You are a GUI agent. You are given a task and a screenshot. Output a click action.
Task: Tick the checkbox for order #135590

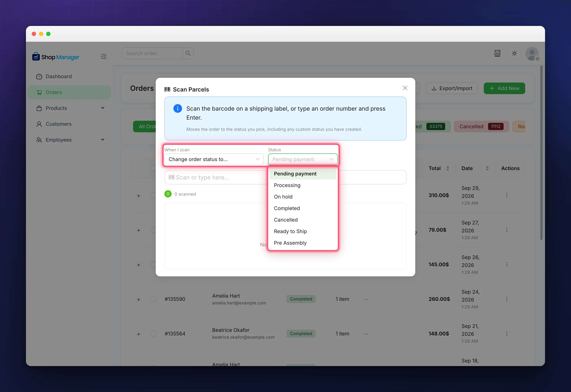pyautogui.click(x=153, y=299)
